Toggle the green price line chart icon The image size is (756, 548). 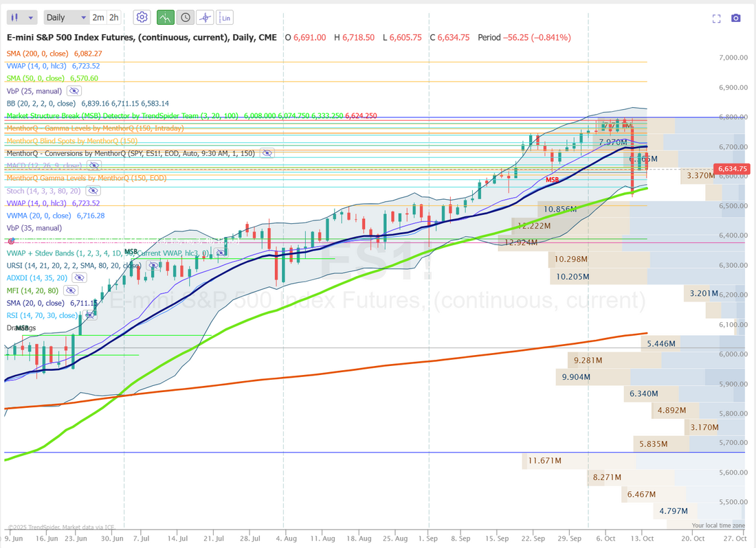point(165,17)
